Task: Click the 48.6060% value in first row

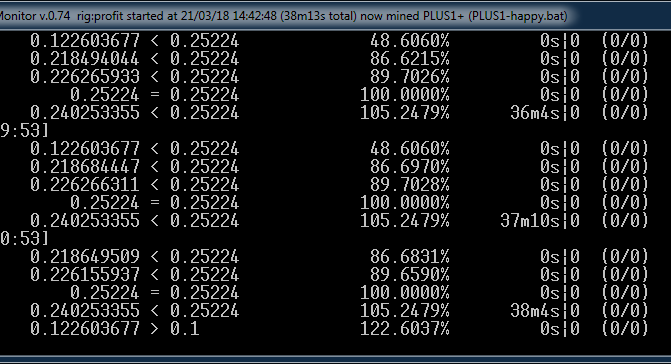Action: tap(410, 41)
